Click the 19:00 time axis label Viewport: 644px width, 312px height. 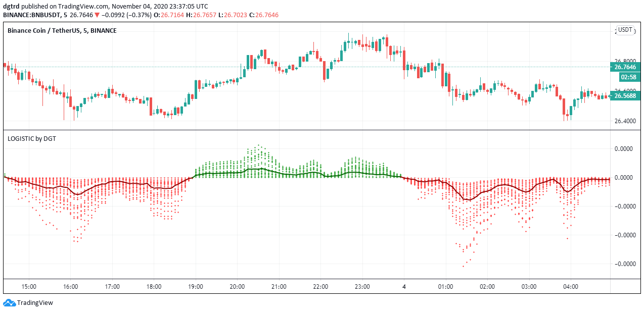pos(196,287)
